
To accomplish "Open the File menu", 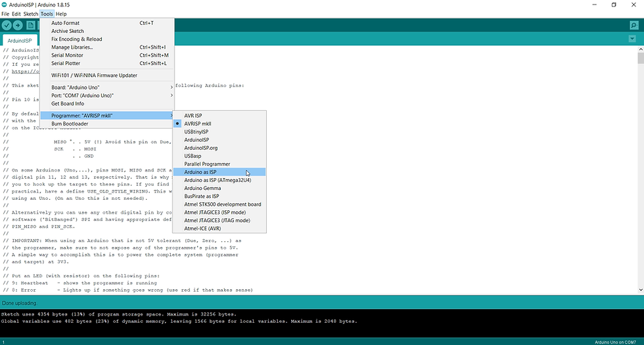I will 5,14.
